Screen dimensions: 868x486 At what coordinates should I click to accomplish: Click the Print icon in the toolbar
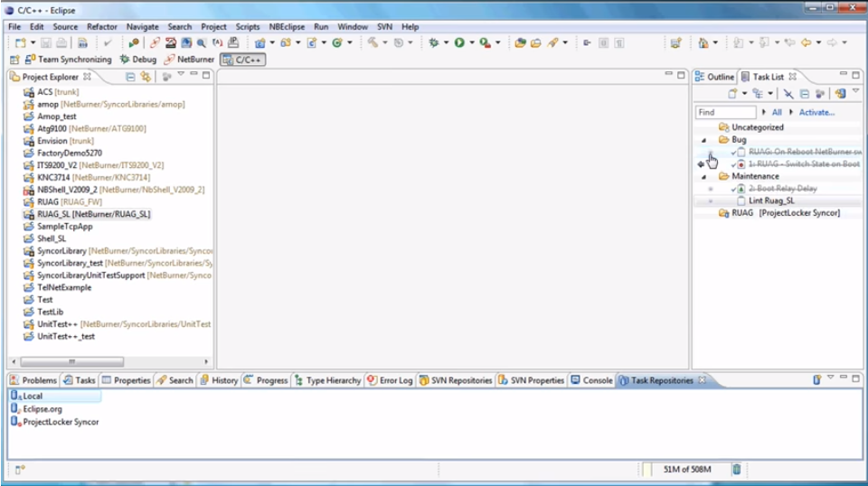coord(61,43)
